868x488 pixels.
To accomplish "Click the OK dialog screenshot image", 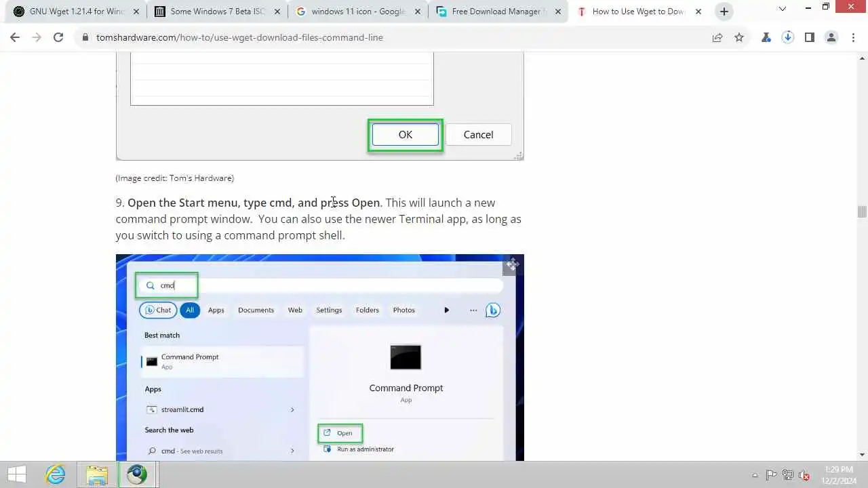I will 319,107.
